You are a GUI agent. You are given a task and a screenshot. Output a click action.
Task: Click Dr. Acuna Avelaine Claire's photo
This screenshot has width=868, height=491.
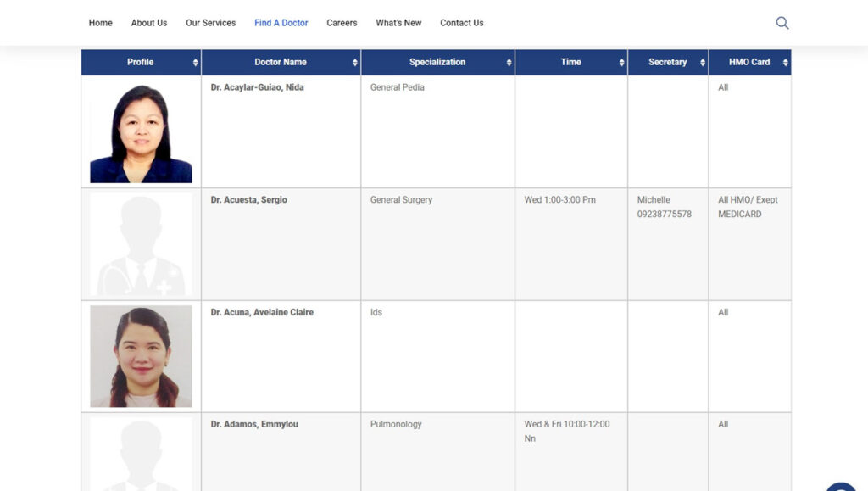click(x=141, y=356)
